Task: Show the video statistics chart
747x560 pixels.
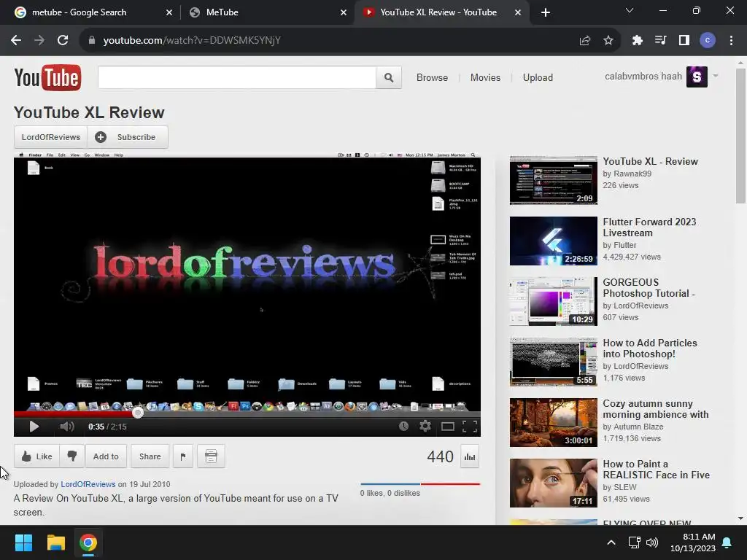Action: (470, 456)
